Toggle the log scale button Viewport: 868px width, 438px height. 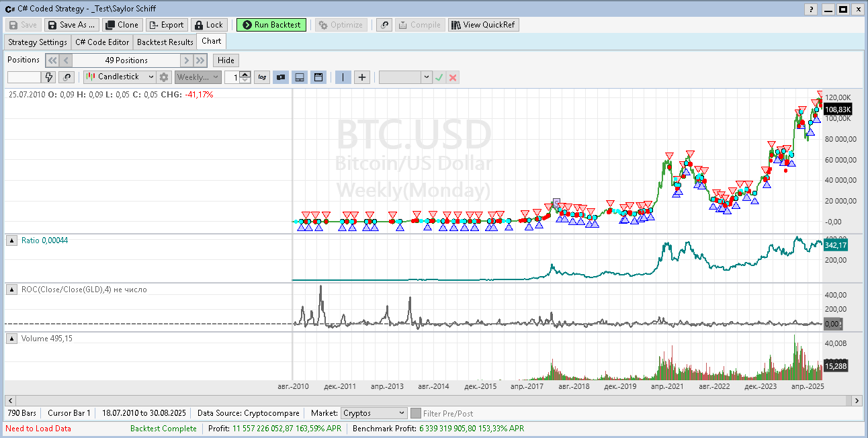[262, 77]
